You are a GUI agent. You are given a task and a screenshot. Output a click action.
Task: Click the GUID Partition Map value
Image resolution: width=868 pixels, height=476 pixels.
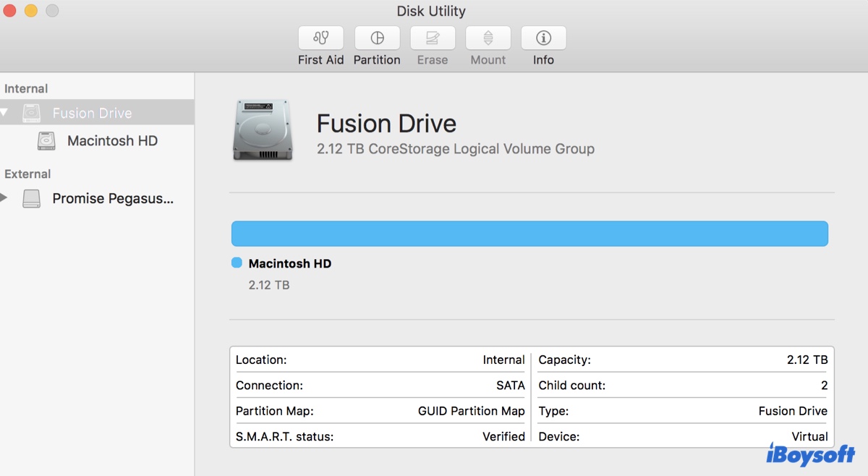[471, 411]
